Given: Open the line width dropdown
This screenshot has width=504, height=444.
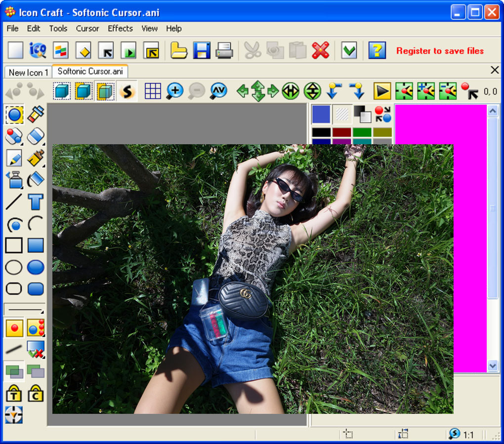Looking at the screenshot, I should (24, 309).
